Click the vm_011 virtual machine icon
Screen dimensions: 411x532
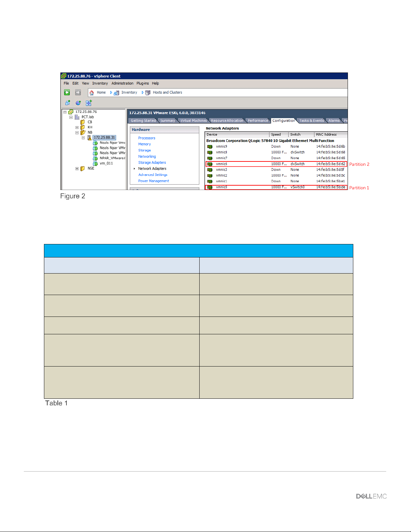(95, 163)
